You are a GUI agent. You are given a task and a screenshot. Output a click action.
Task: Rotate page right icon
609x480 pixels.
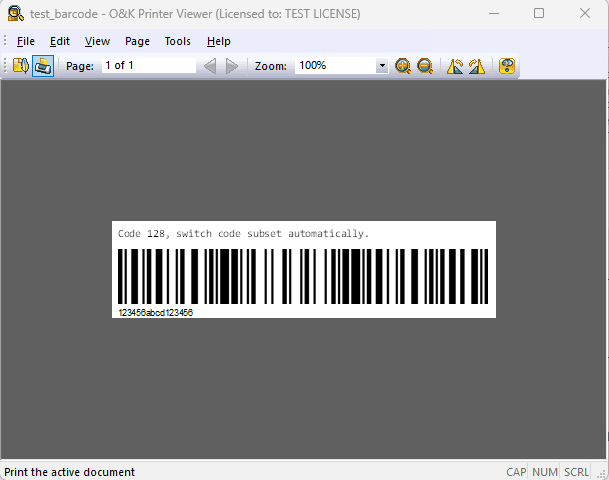pos(477,66)
